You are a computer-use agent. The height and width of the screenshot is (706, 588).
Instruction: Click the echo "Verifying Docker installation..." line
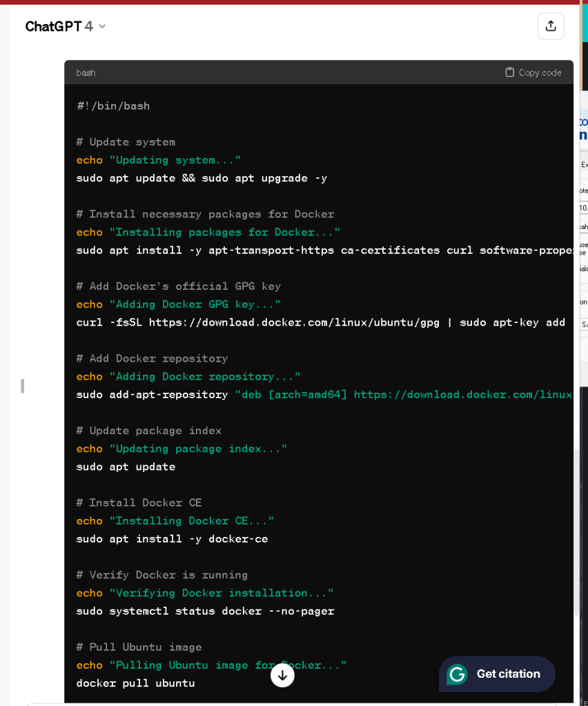[x=205, y=593]
